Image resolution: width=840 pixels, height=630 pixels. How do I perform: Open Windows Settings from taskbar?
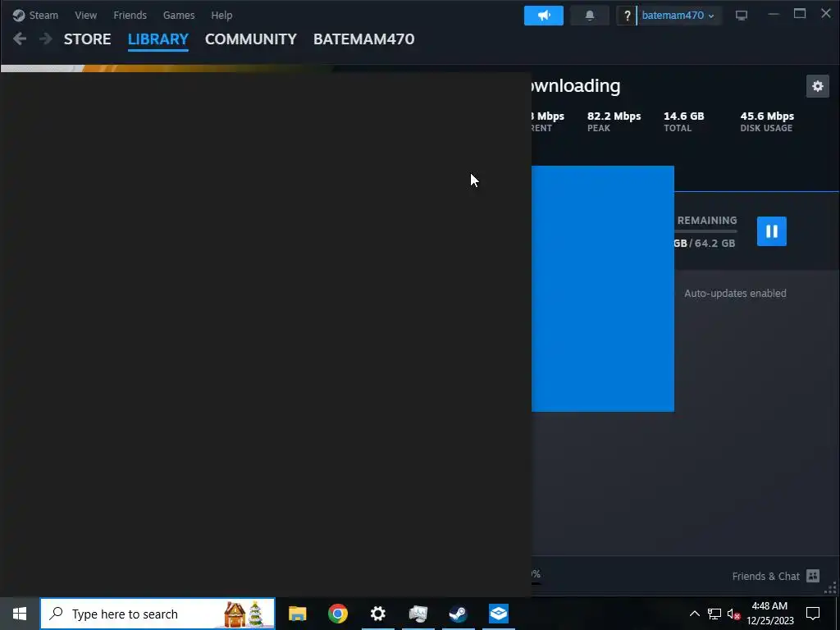pos(377,614)
